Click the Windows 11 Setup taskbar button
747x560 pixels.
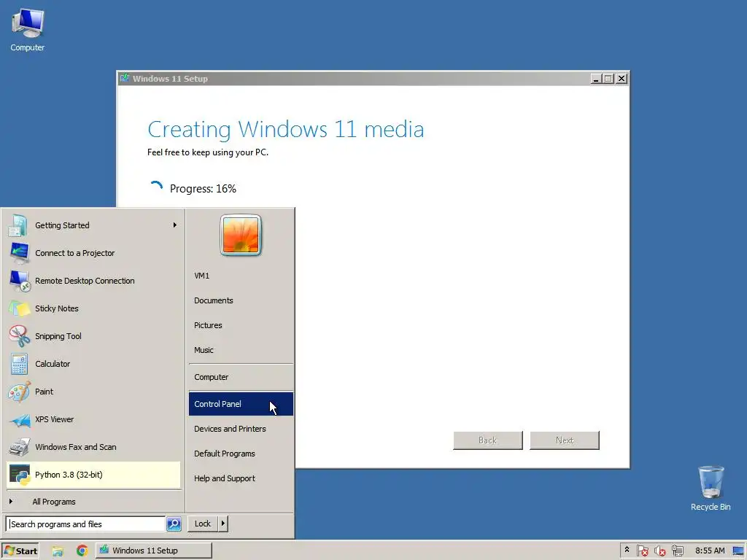153,551
